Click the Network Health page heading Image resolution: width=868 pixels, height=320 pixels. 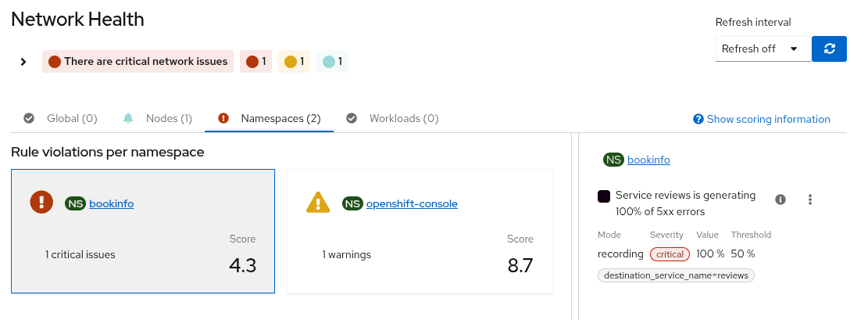[x=77, y=19]
